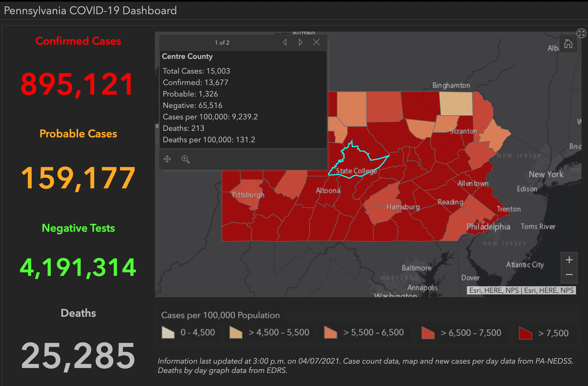Click the 1 of 2 popup counter

tap(222, 43)
